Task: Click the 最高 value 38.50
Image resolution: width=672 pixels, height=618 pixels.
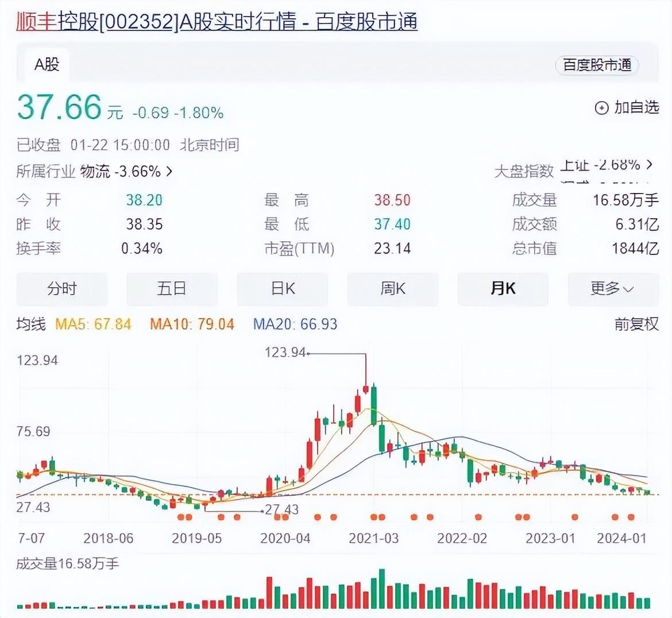Action: [392, 200]
